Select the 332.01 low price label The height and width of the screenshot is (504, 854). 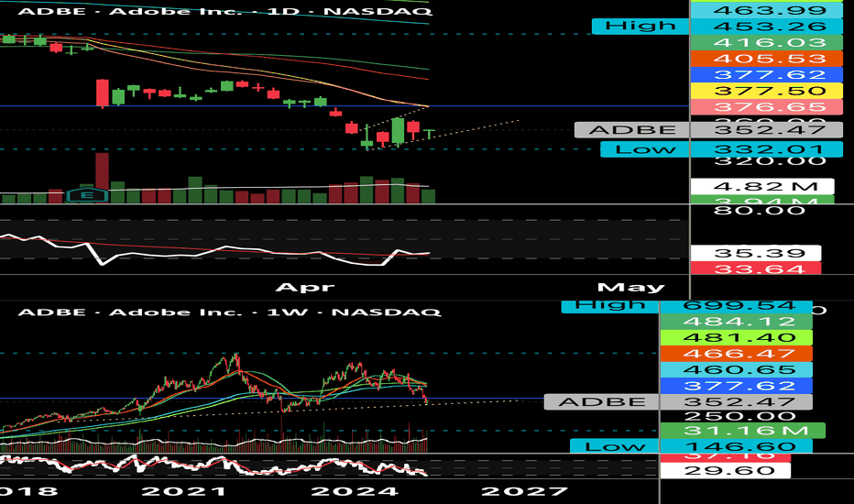(766, 149)
